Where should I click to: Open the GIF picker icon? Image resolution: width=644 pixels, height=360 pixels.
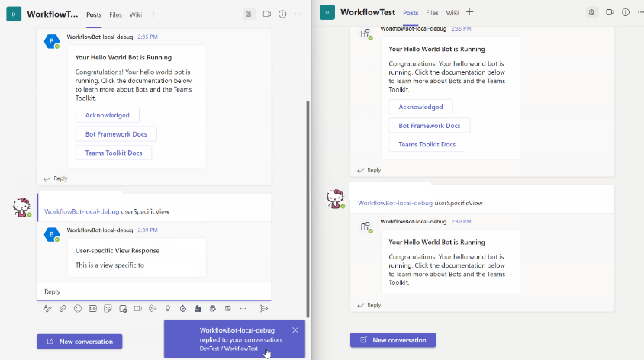tap(93, 309)
